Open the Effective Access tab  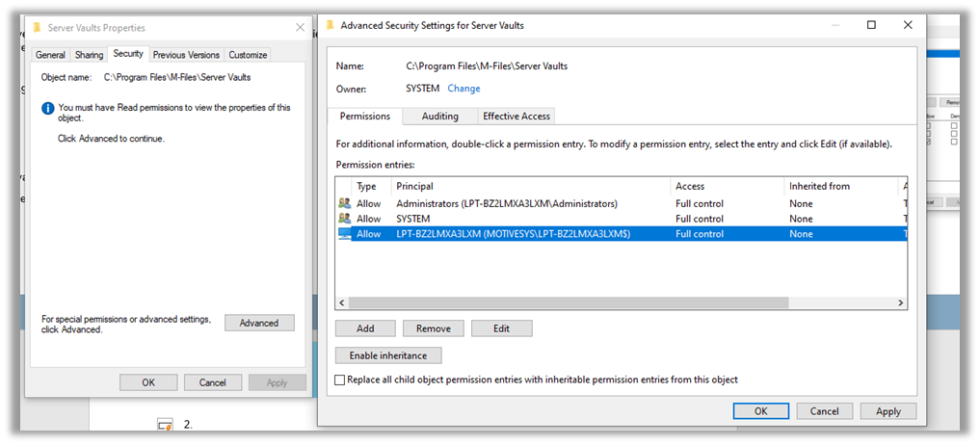pos(516,117)
